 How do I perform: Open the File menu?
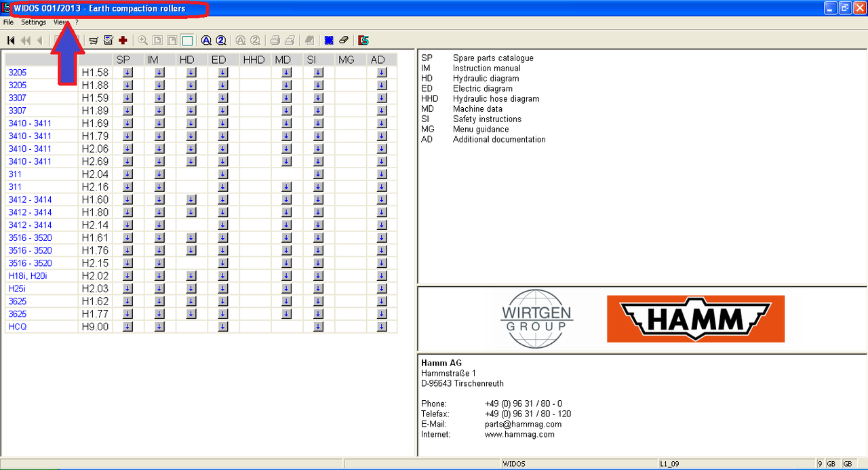tap(8, 22)
